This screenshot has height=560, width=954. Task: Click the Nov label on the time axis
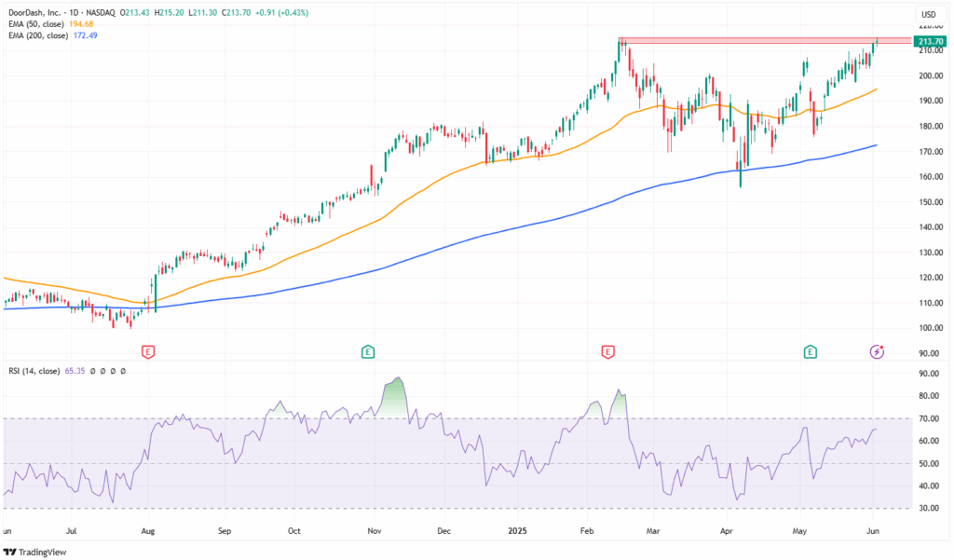pyautogui.click(x=375, y=531)
